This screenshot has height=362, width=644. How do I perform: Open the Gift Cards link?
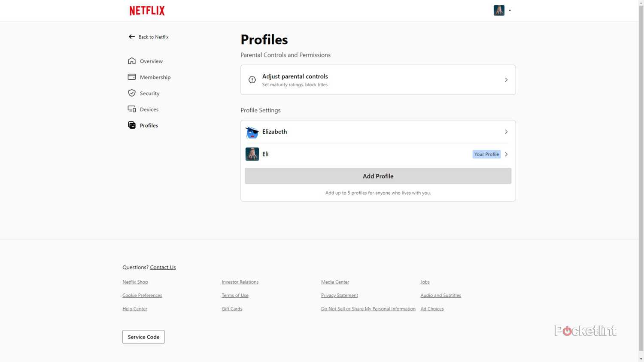tap(232, 309)
